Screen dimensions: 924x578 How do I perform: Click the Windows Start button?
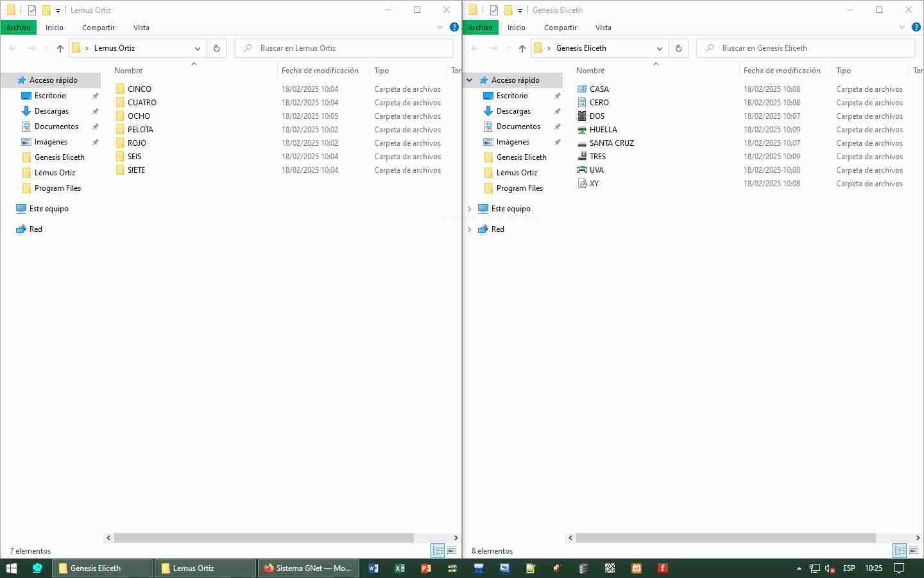tap(12, 568)
